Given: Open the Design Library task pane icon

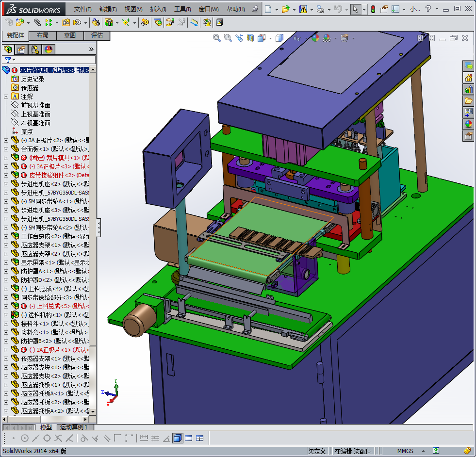Looking at the screenshot, I should point(468,89).
